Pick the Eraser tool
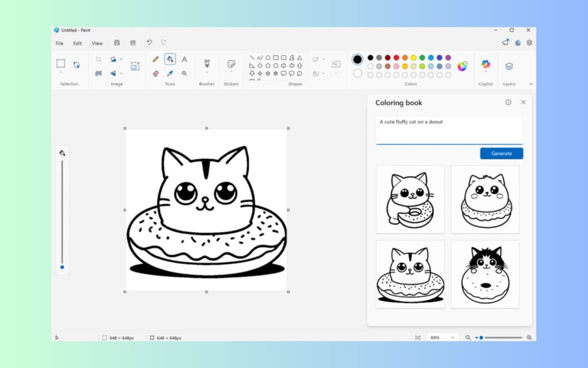Image resolution: width=588 pixels, height=368 pixels. (x=156, y=73)
